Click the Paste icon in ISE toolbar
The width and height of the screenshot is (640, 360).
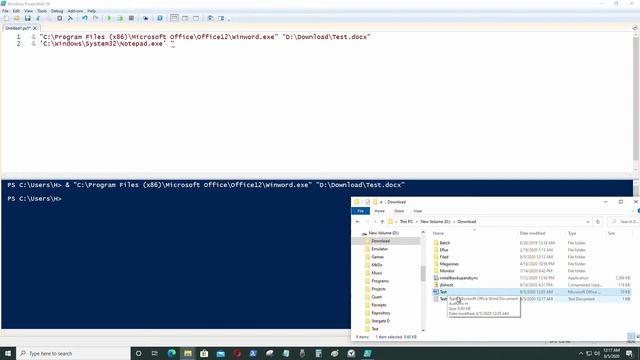(60, 18)
